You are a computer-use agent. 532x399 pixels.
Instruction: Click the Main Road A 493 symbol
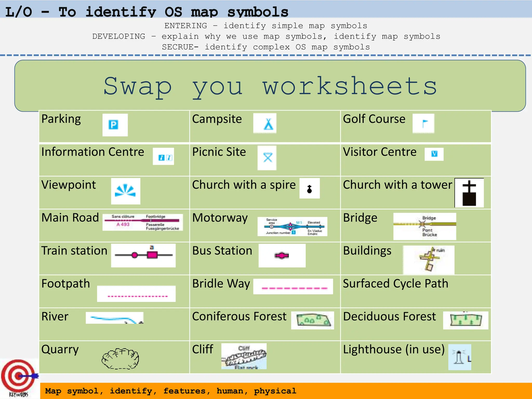143,222
